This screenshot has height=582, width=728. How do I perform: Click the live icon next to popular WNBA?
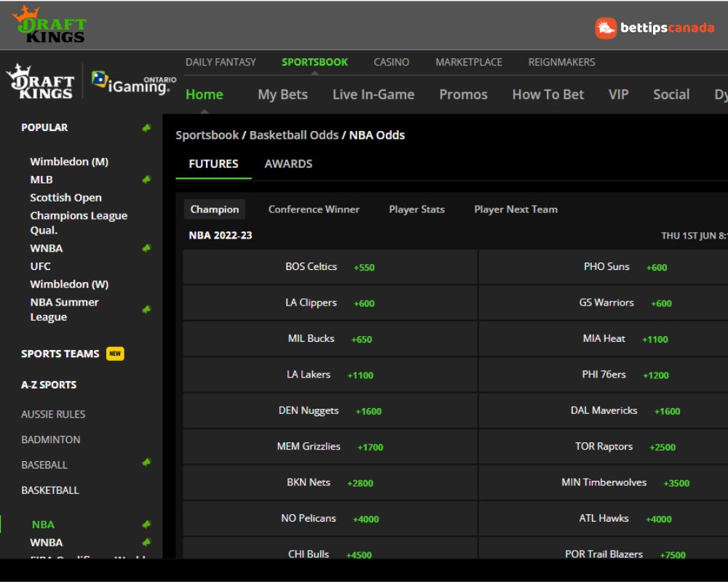(x=147, y=248)
